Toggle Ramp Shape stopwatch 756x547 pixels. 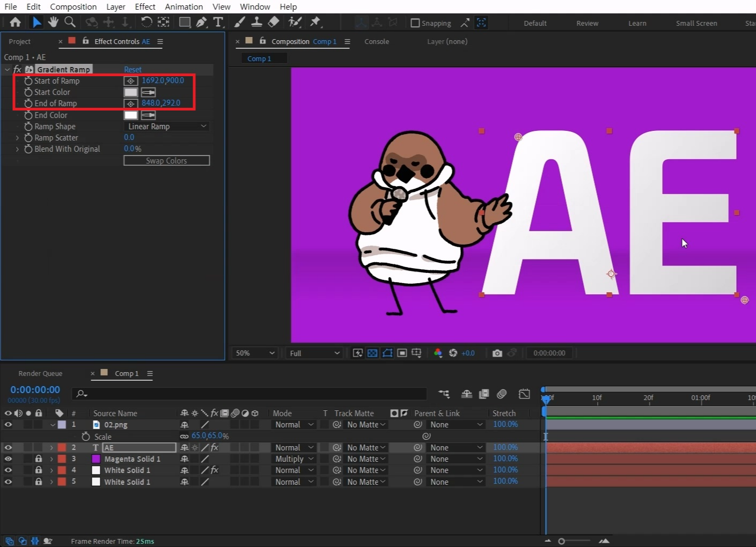(28, 127)
